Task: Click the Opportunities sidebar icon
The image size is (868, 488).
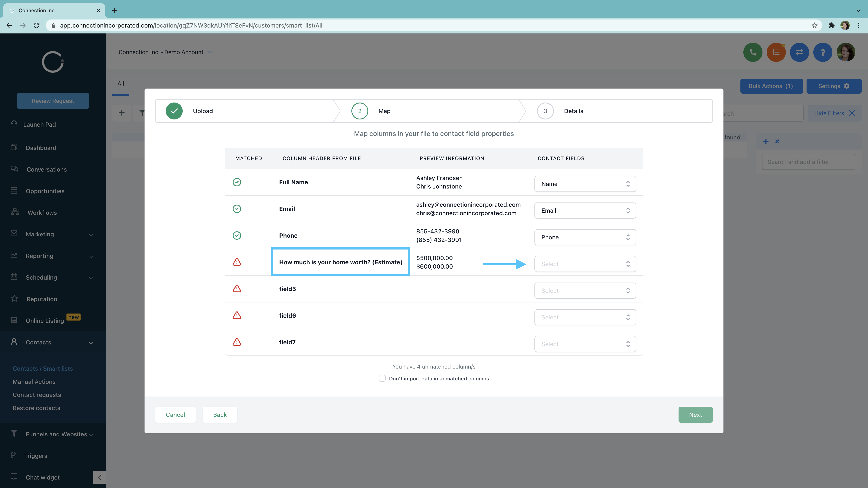Action: (14, 191)
